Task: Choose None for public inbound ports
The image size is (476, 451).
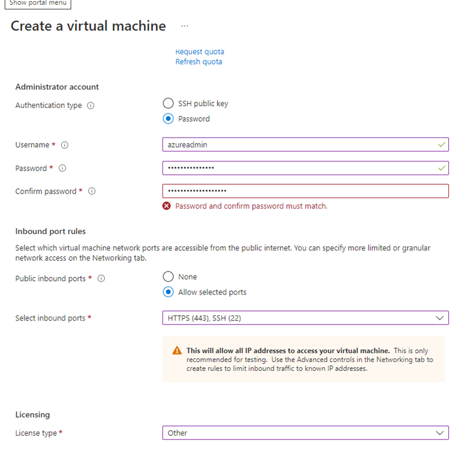Action: coord(168,276)
